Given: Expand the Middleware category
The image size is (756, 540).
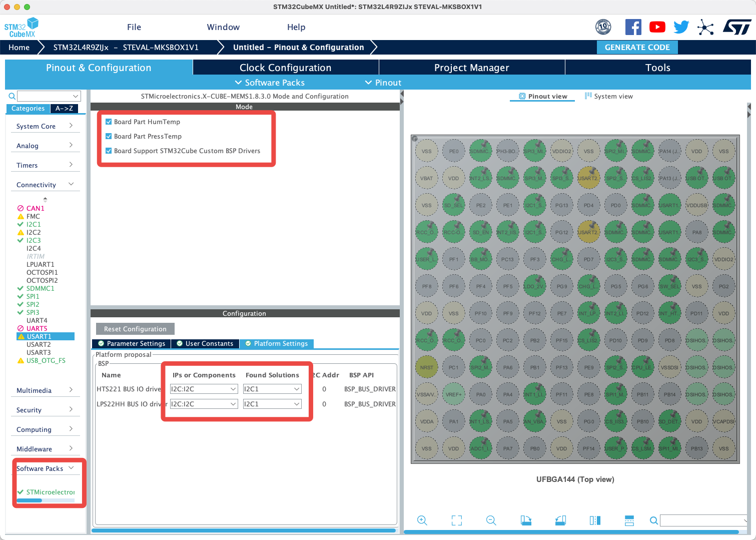Looking at the screenshot, I should click(x=45, y=449).
